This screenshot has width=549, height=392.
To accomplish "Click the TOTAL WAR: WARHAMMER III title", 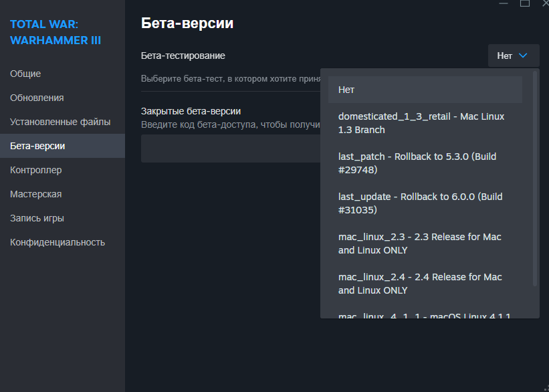I will coord(56,32).
